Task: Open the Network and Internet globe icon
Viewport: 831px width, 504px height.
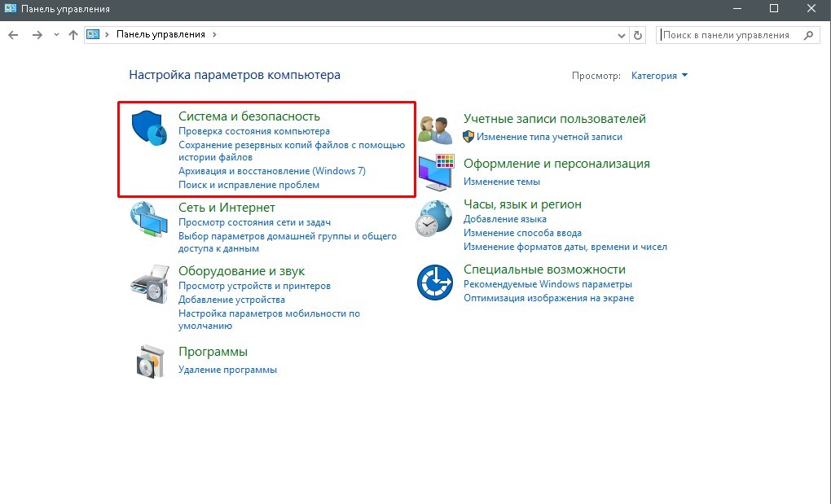Action: point(149,219)
